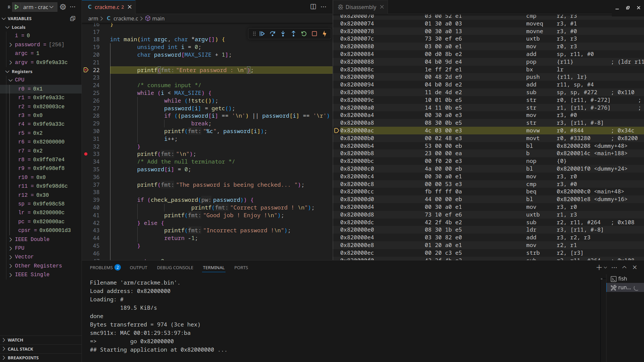Continue execution in the debug toolbar
The width and height of the screenshot is (644, 362).
click(262, 34)
